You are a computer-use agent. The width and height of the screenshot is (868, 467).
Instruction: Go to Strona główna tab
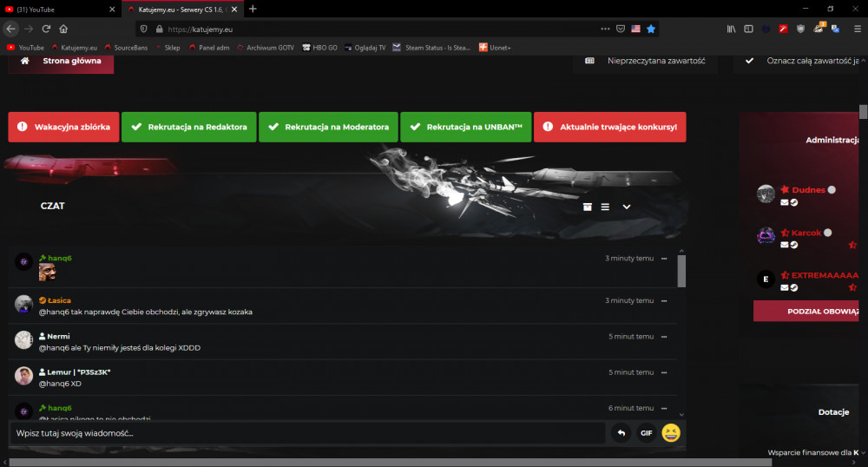click(61, 62)
